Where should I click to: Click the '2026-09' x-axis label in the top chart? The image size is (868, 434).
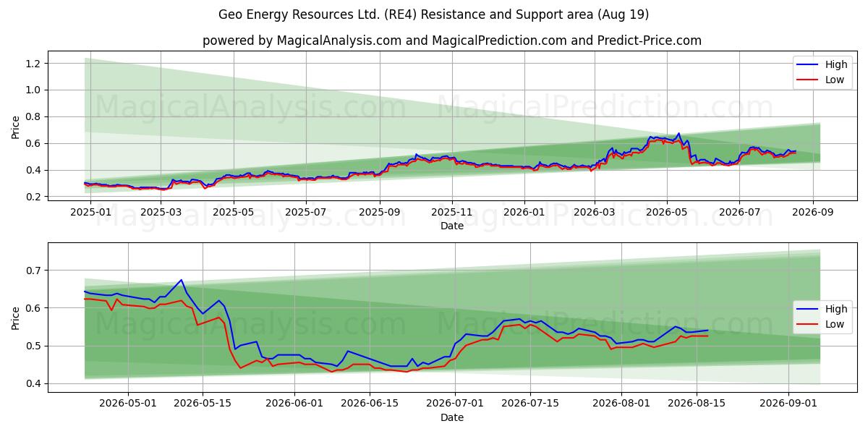click(x=813, y=213)
